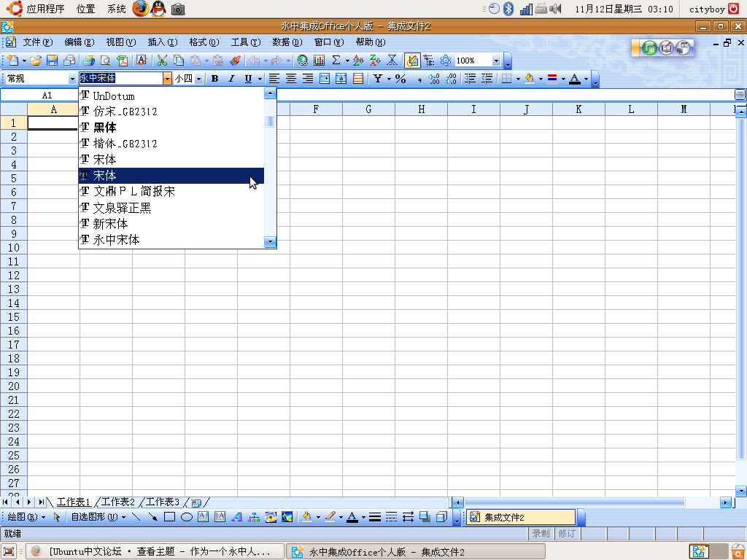Image resolution: width=747 pixels, height=560 pixels.
Task: Open shadow style options in drawing toolbar
Action: (425, 517)
